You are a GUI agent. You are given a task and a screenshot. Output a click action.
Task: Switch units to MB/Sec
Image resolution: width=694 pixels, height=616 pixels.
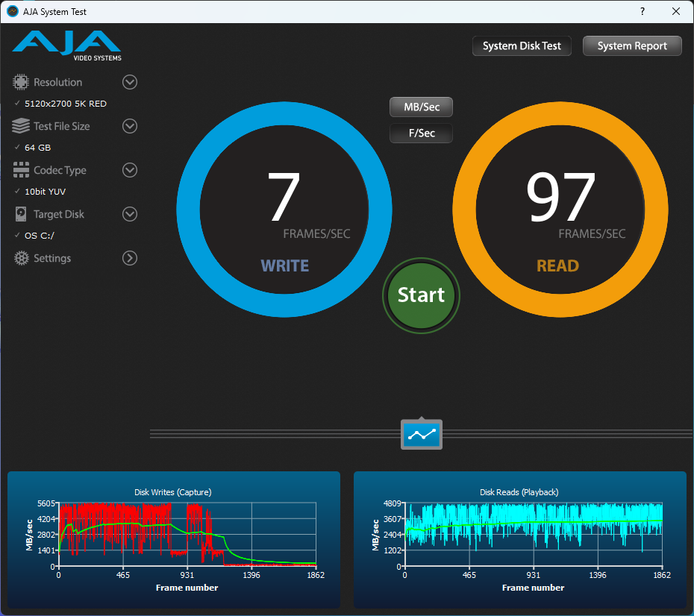point(422,107)
